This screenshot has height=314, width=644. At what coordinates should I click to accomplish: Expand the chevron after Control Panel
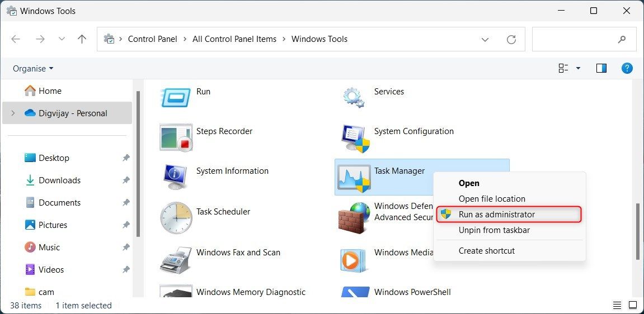(x=185, y=39)
